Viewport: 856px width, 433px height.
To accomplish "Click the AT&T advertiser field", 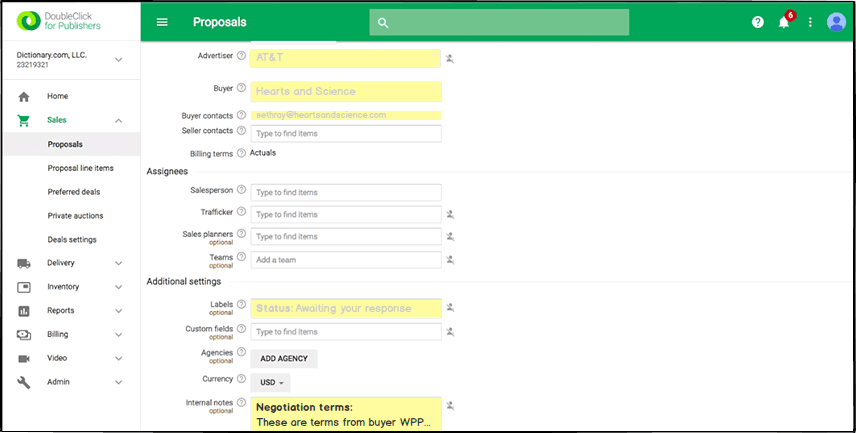I will click(345, 58).
